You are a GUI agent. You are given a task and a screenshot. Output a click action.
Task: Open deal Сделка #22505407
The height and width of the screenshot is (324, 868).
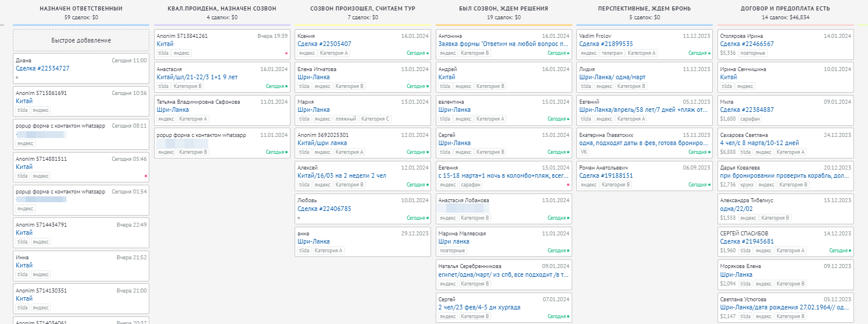click(324, 44)
